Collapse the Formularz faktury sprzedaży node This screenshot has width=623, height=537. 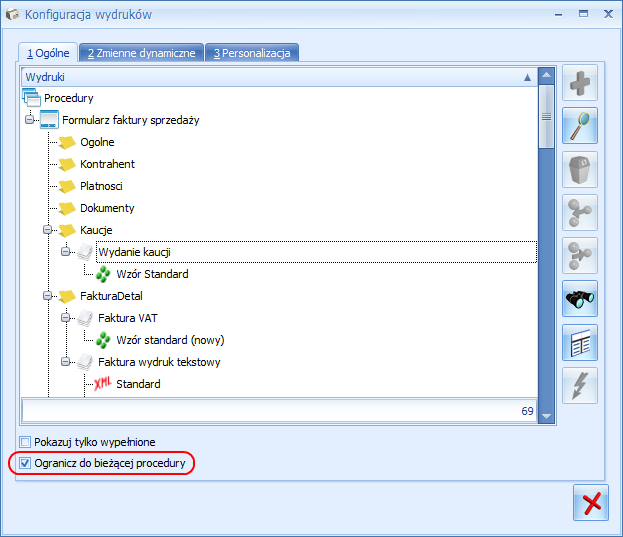coord(29,120)
